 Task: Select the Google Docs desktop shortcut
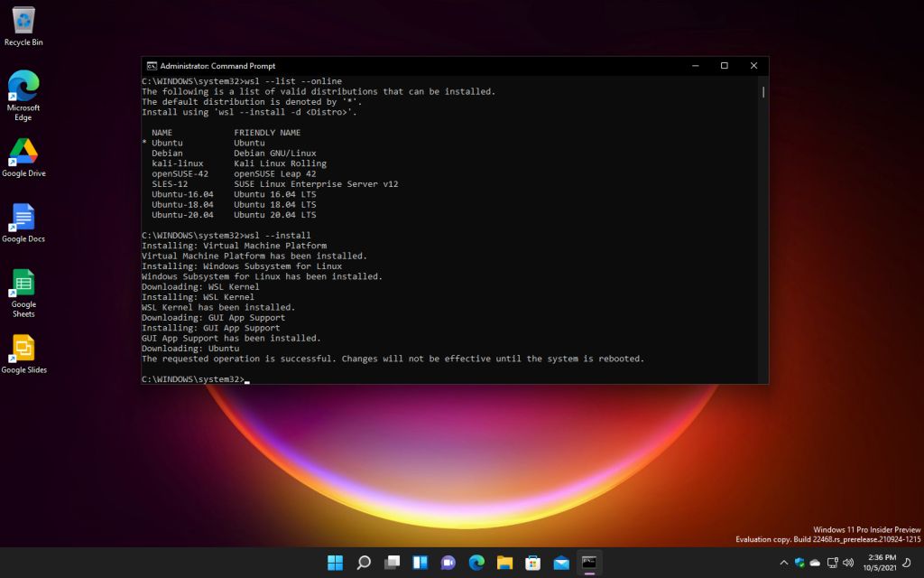23,219
